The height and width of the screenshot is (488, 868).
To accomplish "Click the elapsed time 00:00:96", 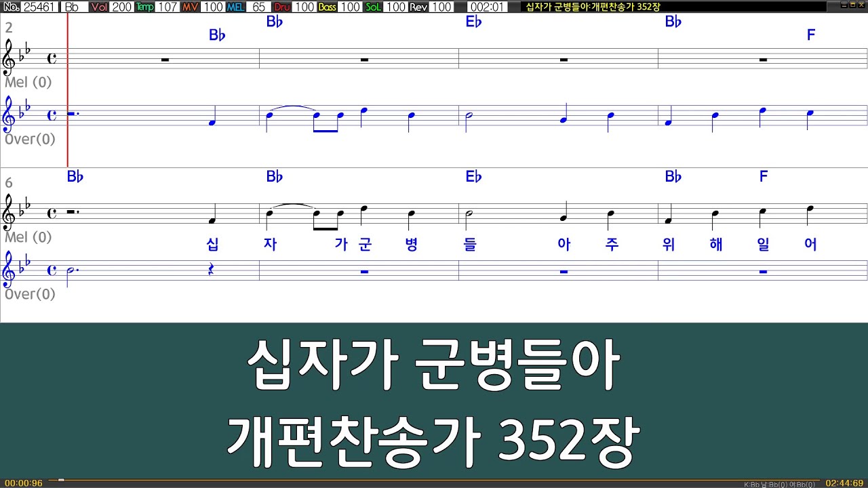I will (x=23, y=483).
